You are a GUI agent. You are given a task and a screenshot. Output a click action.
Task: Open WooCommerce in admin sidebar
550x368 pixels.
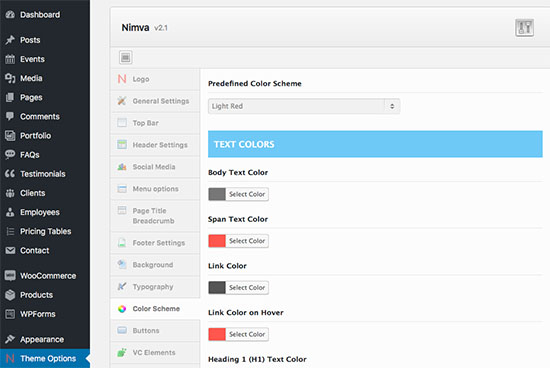(x=45, y=276)
